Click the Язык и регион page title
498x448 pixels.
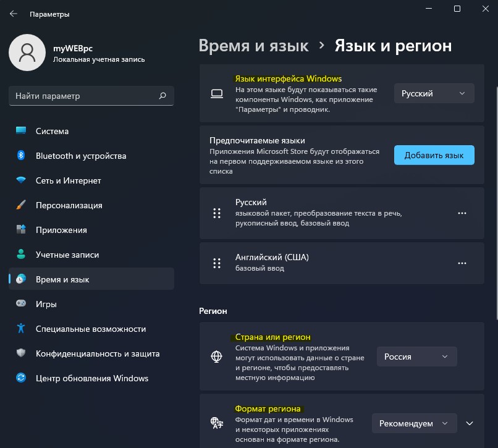(x=393, y=46)
